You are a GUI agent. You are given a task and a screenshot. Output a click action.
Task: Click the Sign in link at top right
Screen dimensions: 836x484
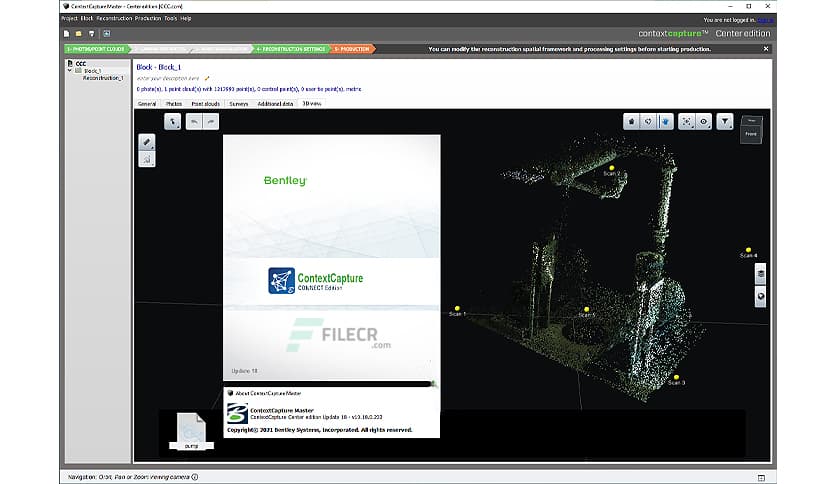click(765, 20)
